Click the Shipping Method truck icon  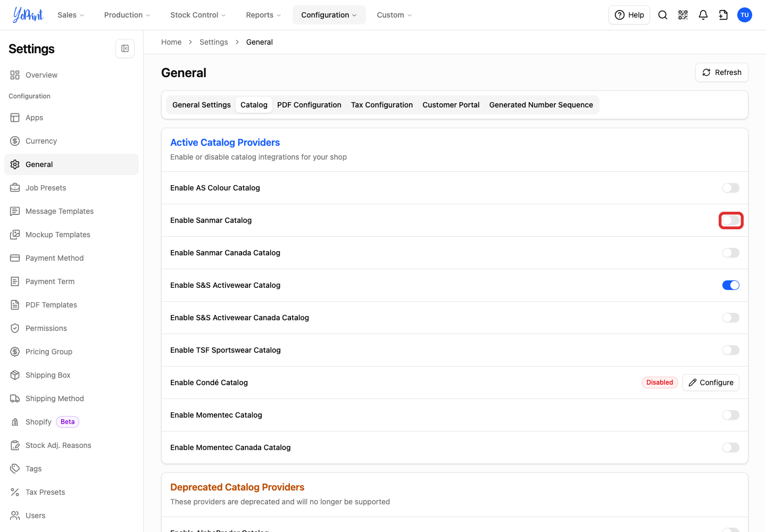(x=15, y=398)
